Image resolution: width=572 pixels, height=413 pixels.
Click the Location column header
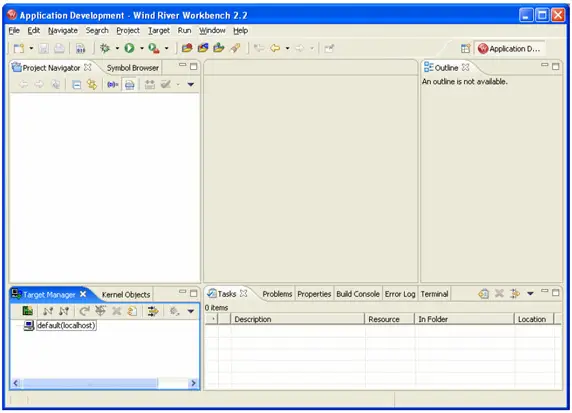click(534, 319)
